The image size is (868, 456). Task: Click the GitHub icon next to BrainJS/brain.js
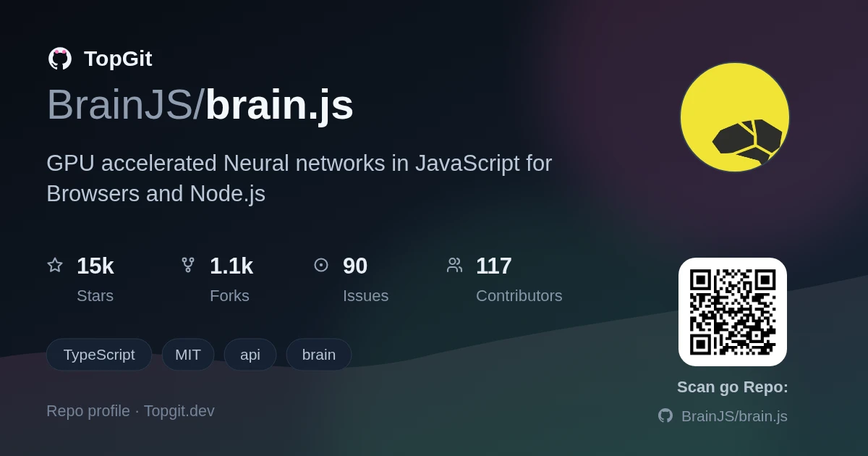pos(665,415)
